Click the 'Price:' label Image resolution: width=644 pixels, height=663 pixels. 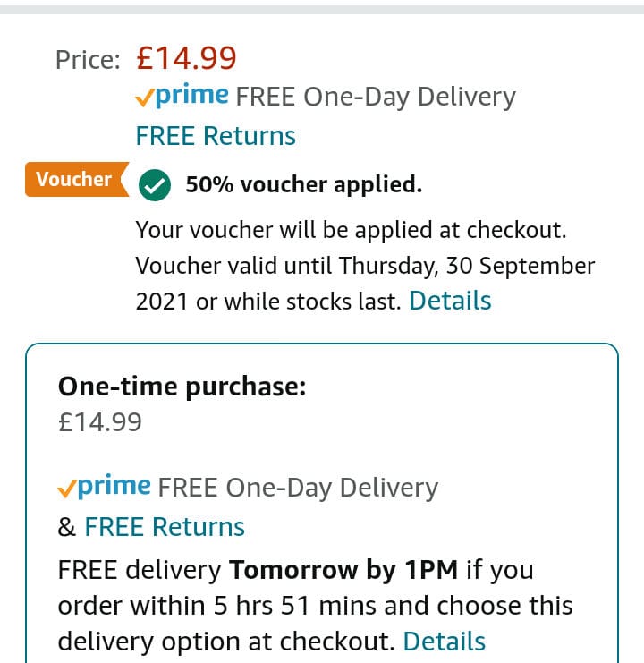click(88, 60)
